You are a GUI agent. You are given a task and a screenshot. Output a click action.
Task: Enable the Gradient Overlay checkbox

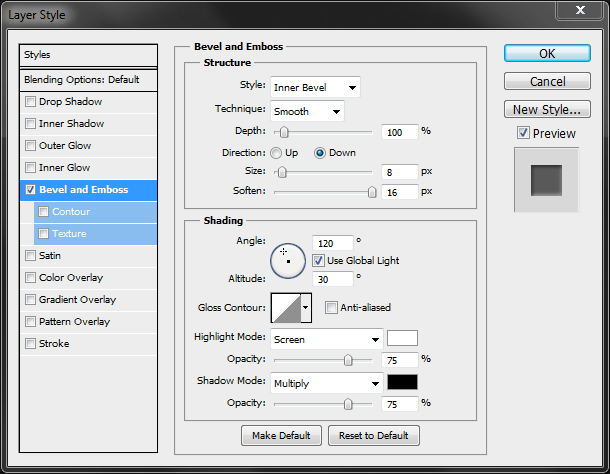(30, 299)
